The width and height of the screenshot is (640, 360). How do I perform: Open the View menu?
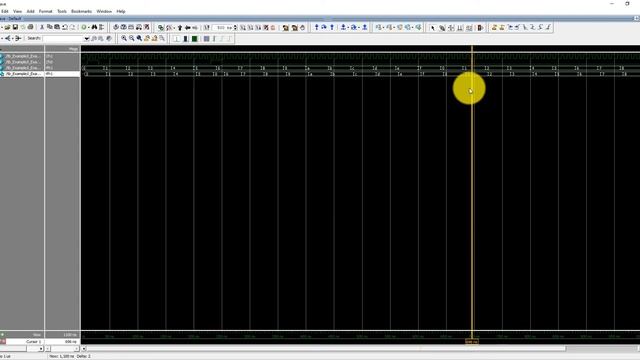point(18,11)
